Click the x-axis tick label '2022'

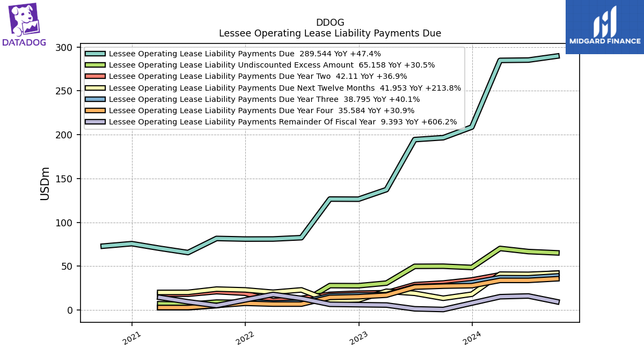click(245, 338)
